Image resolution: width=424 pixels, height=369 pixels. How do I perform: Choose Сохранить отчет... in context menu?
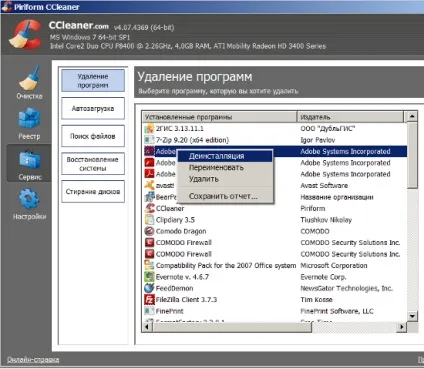tap(225, 196)
